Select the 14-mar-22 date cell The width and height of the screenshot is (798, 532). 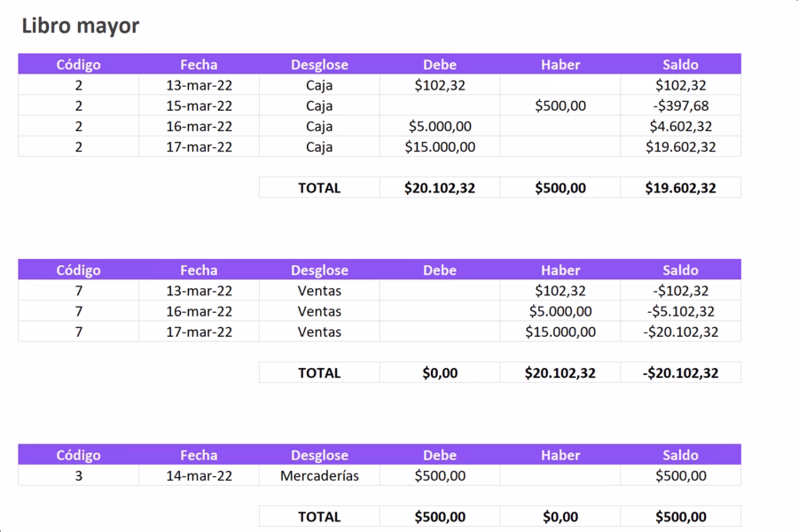pos(199,475)
